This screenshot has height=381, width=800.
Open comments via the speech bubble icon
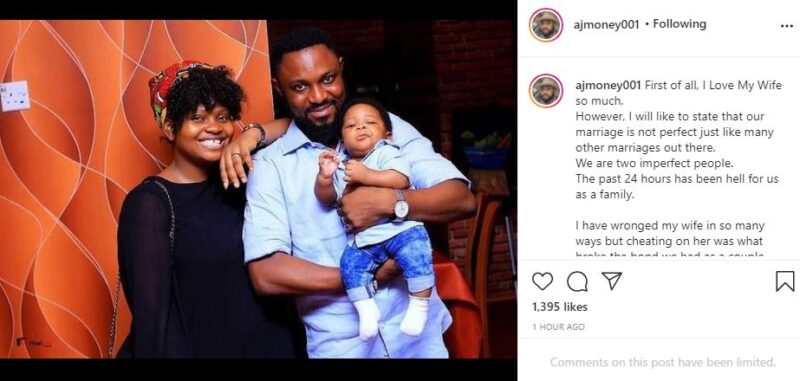577,282
